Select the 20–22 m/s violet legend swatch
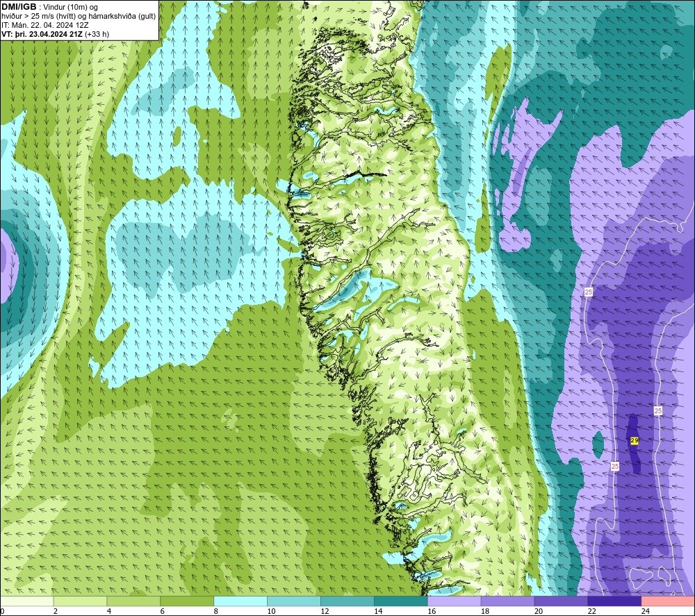This screenshot has width=695, height=616. 561,601
